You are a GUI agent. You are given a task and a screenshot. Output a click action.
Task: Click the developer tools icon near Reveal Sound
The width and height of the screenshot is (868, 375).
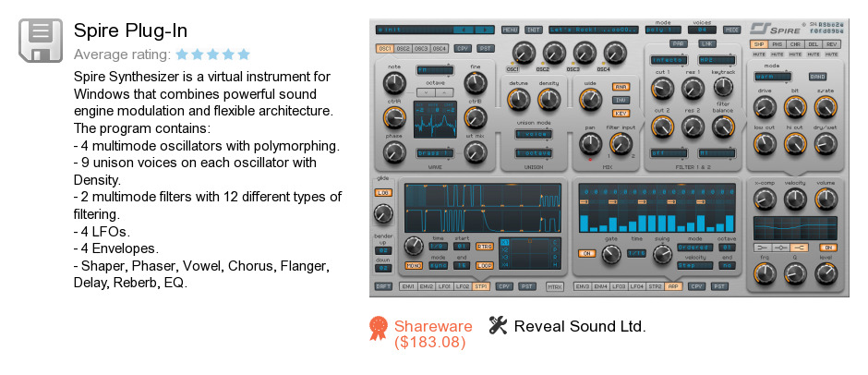(499, 325)
